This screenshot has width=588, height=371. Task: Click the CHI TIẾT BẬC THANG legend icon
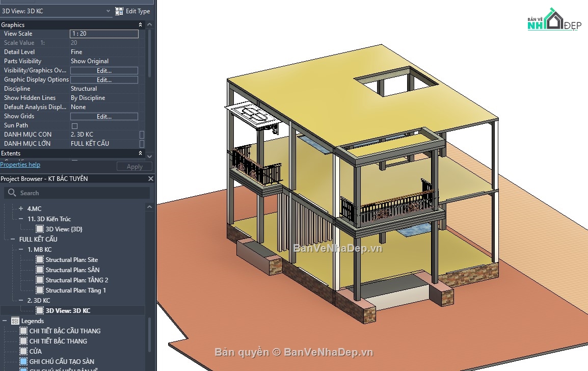(x=23, y=341)
